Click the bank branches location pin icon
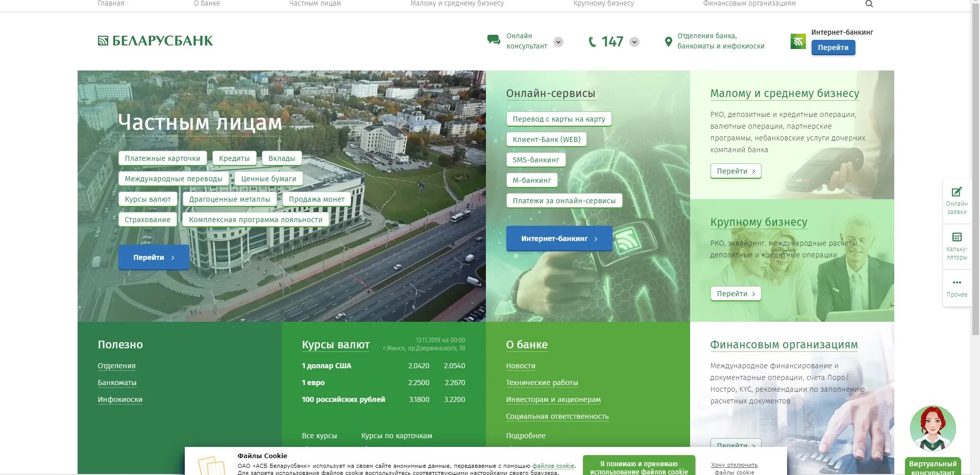 click(668, 42)
